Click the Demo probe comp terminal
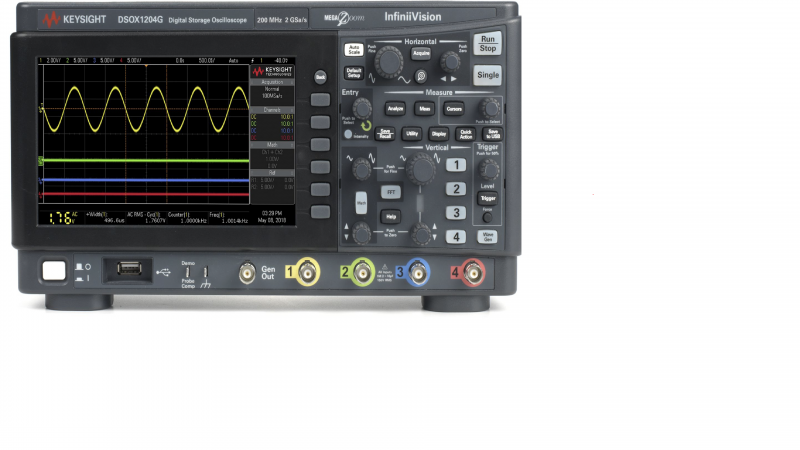This screenshot has height=450, width=800. tap(188, 272)
